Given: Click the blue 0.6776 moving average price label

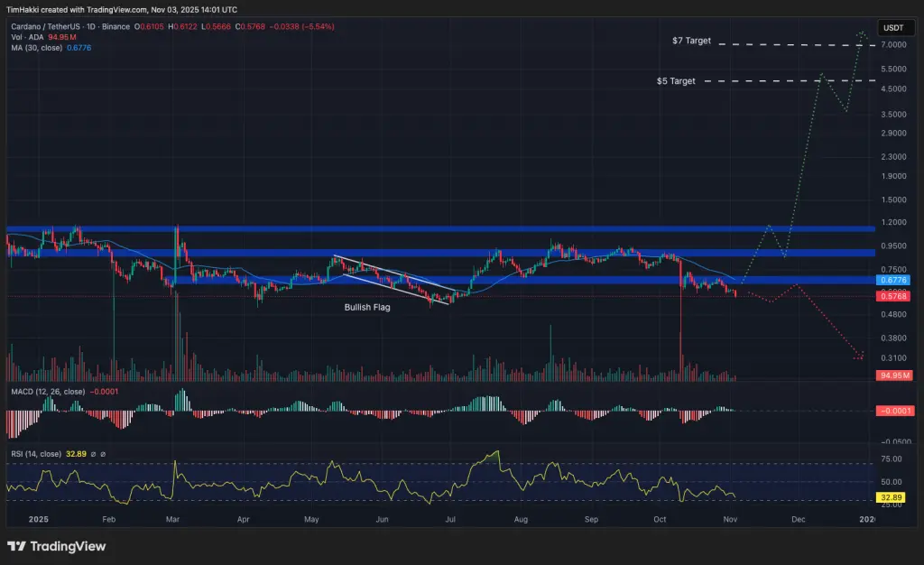Looking at the screenshot, I should point(892,281).
